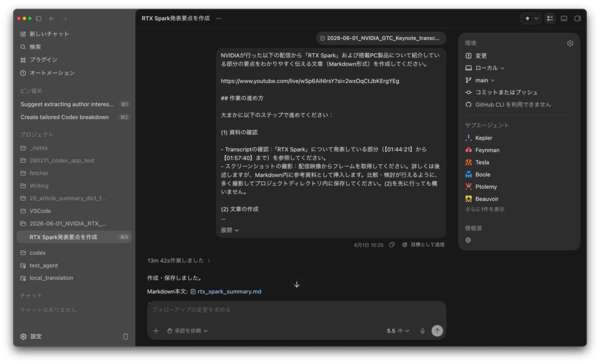Expand the message with 展開
The image size is (600, 364).
[x=229, y=230]
